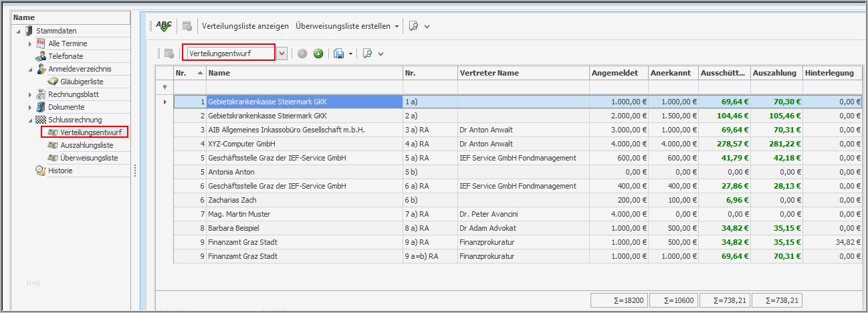
Task: Click the Name filter row cell
Action: pos(305,87)
